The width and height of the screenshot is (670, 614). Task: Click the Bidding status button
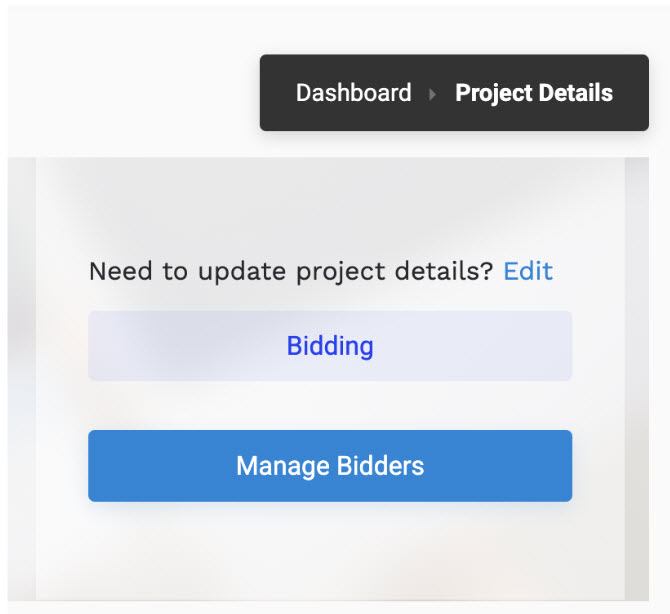(x=330, y=346)
